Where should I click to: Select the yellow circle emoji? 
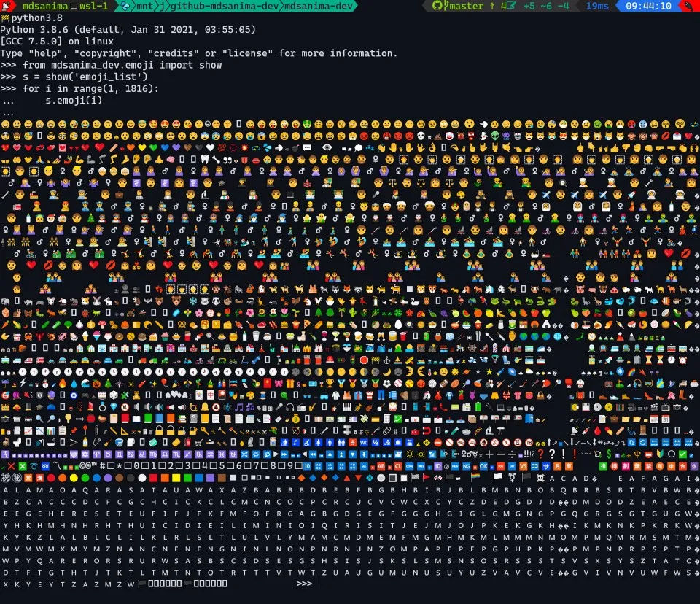click(74, 478)
